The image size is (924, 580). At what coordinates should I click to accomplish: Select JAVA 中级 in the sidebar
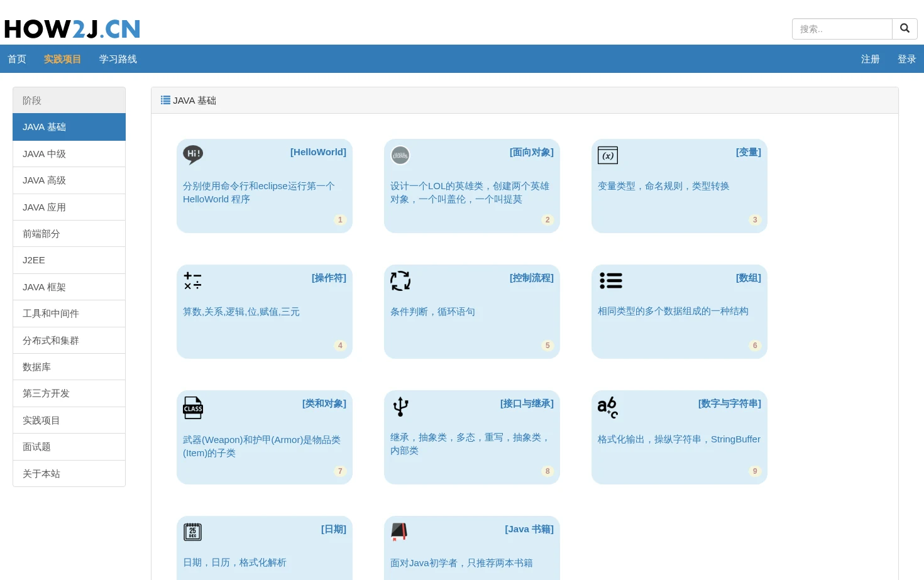point(69,154)
